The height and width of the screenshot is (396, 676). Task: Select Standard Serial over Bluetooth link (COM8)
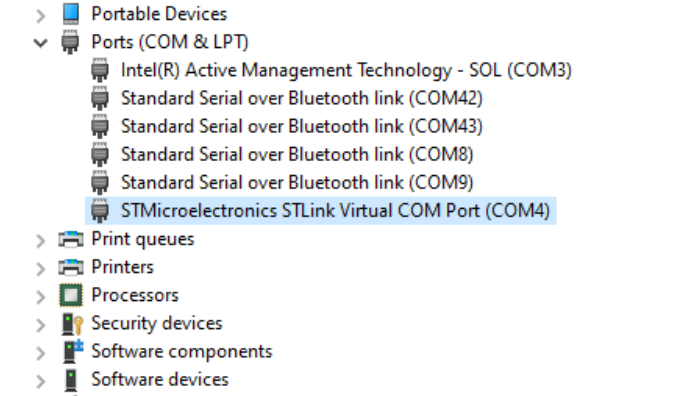(297, 154)
